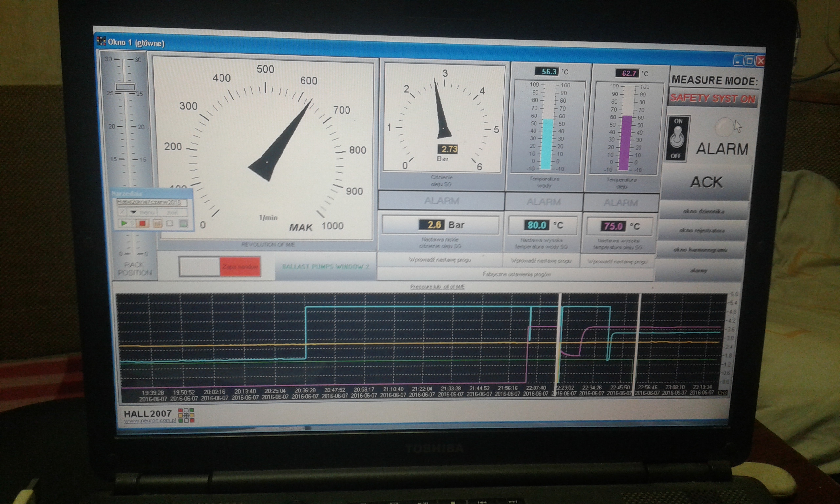Click the red 'Zapis' window save button
Screen dimensions: 840x504
[240, 267]
